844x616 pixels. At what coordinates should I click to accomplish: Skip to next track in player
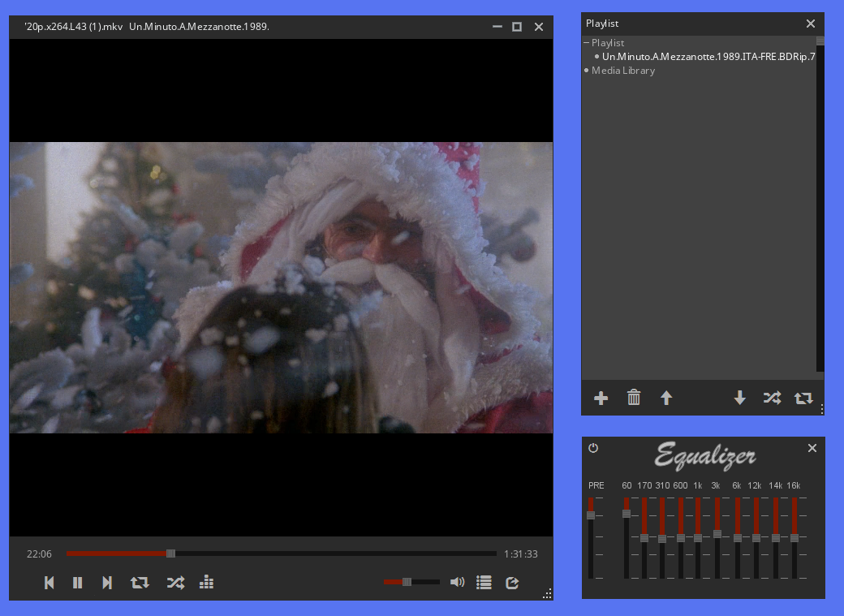click(107, 583)
